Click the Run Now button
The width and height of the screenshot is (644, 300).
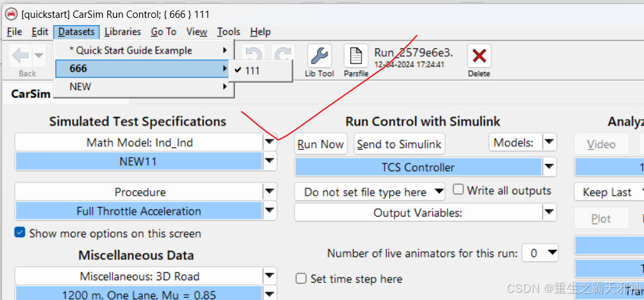coord(321,144)
